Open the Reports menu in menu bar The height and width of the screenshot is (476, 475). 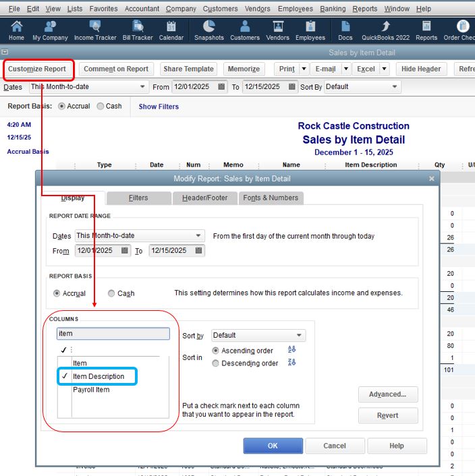click(365, 9)
